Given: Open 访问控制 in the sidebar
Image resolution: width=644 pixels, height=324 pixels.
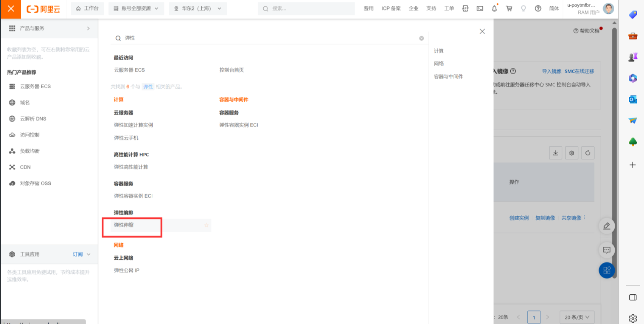Looking at the screenshot, I should pyautogui.click(x=30, y=135).
